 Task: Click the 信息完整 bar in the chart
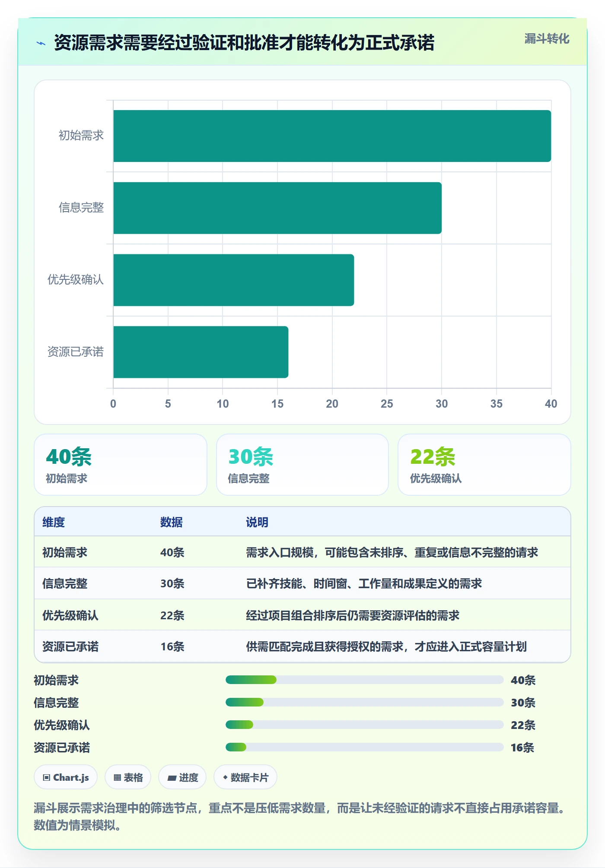pos(277,208)
